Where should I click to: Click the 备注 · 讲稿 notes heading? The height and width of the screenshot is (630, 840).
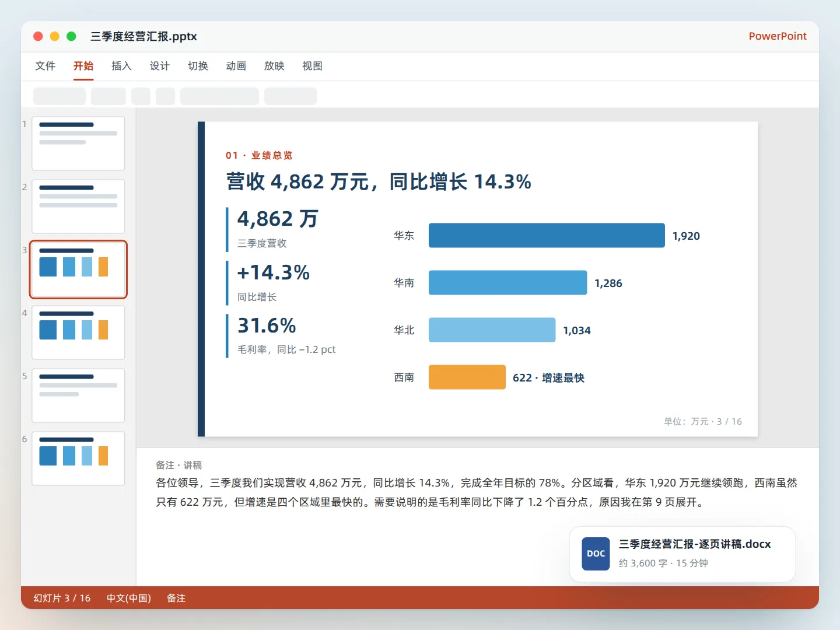point(178,465)
